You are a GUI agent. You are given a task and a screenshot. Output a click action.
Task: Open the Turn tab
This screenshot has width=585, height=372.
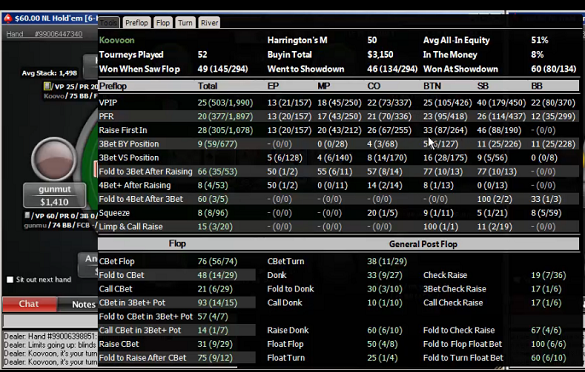click(185, 23)
